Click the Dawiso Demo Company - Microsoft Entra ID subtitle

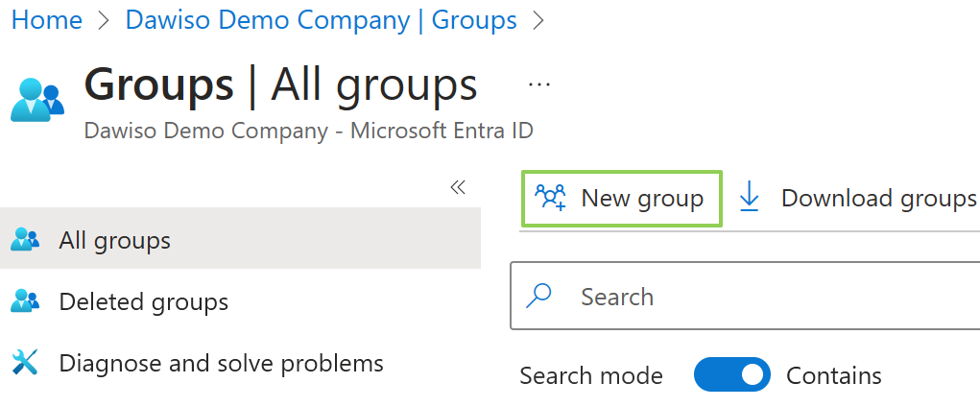pos(308,132)
